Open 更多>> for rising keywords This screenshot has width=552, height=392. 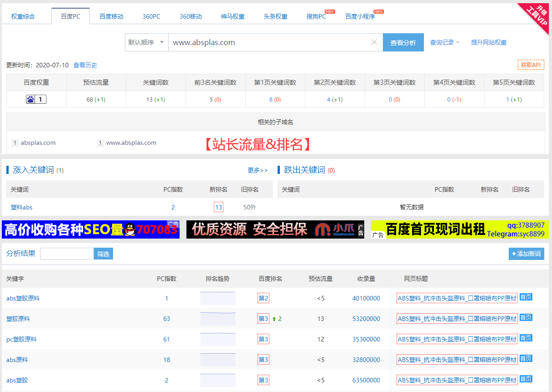[258, 170]
